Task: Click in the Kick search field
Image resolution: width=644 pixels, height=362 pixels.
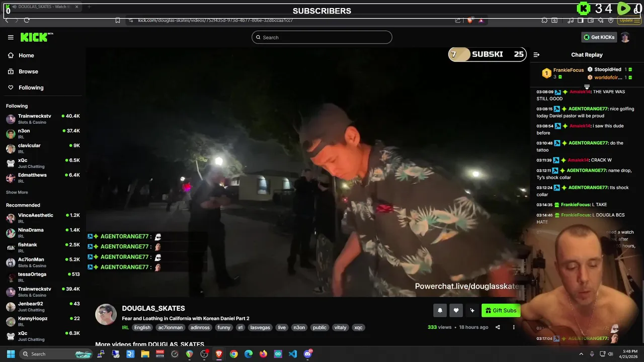Action: [322, 37]
